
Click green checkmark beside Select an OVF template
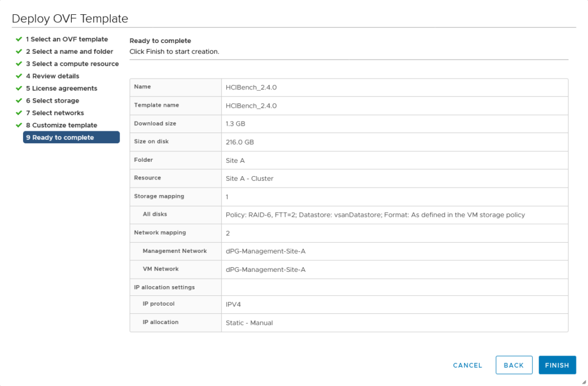tap(19, 39)
